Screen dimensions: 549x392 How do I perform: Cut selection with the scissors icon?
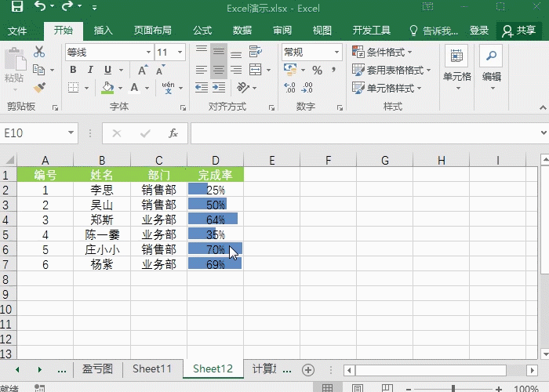pyautogui.click(x=39, y=52)
